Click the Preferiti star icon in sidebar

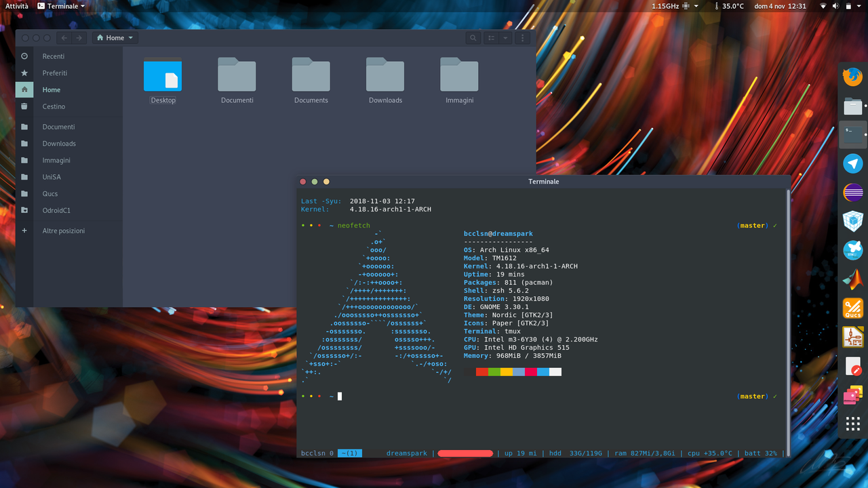(x=24, y=73)
